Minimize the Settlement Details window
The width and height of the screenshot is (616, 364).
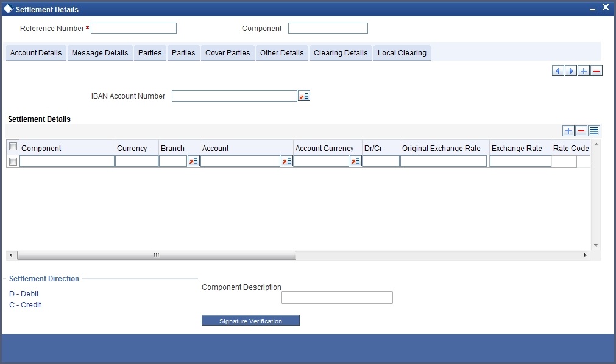tap(592, 9)
